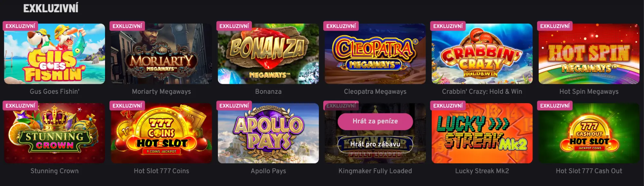
Task: Open the Cleopatra Megaways game thumbnail
Action: [x=375, y=55]
